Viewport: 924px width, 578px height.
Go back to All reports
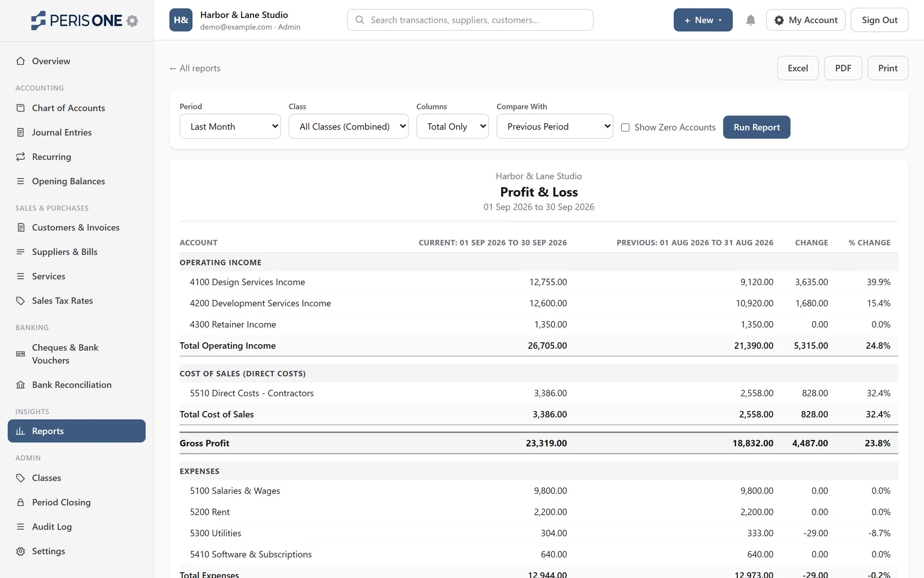195,68
